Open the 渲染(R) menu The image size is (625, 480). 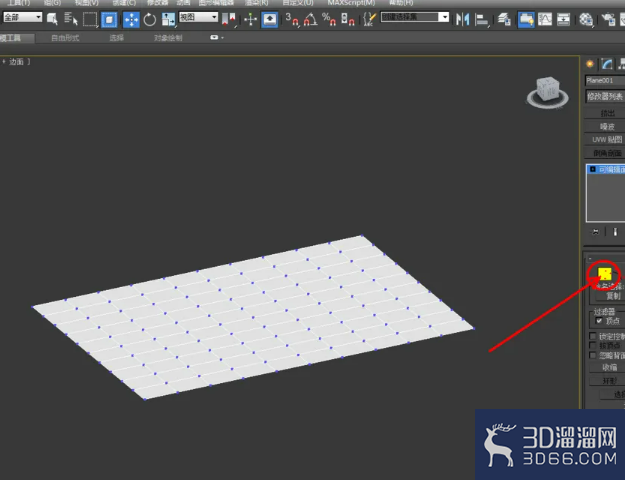point(256,3)
